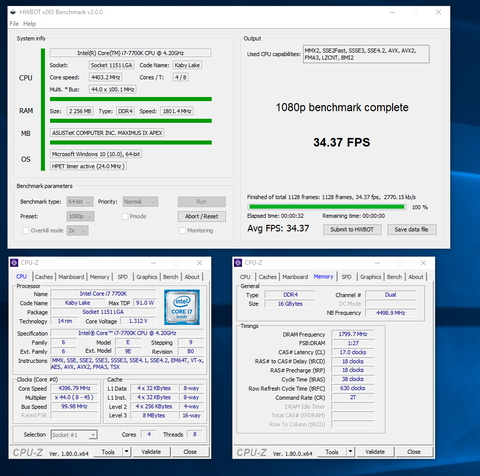Screen dimensions: 480x476
Task: Switch to About tab in Memory CPU-Z window
Action: tap(416, 277)
